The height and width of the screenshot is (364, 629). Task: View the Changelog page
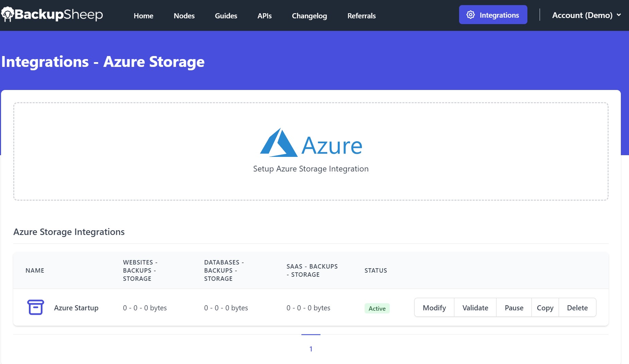309,16
